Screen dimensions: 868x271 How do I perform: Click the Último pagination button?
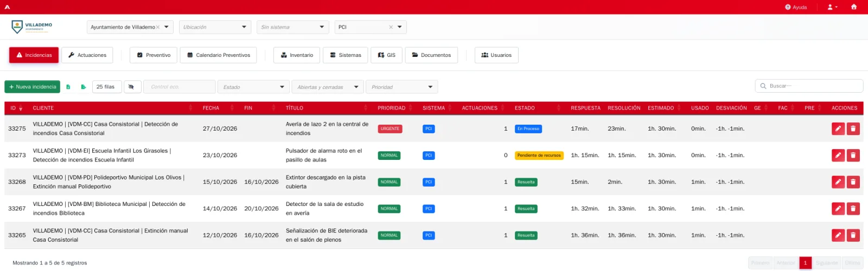coord(852,263)
